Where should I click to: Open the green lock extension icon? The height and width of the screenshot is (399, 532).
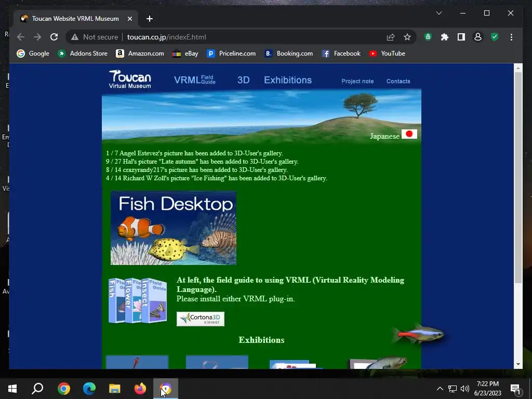coord(428,37)
